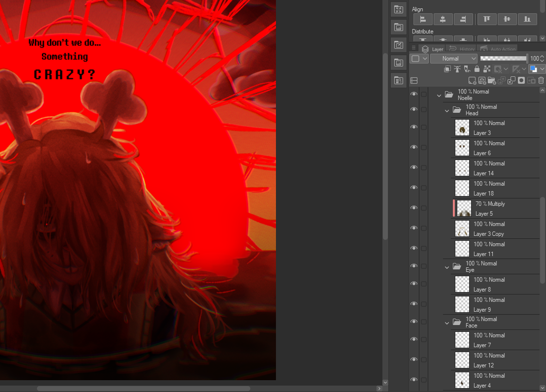Hide Layer 5 Multiply layer
Viewport: 546px width, 392px height.
(x=414, y=208)
